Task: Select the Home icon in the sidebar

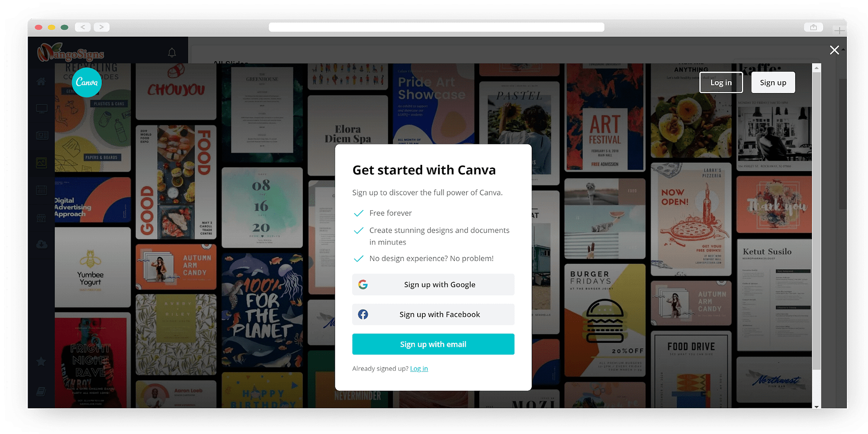Action: tap(41, 82)
